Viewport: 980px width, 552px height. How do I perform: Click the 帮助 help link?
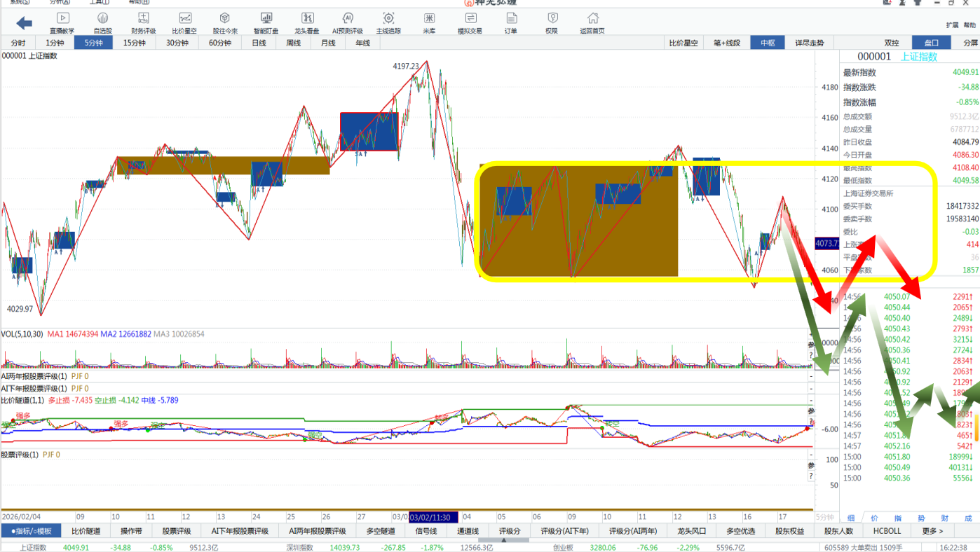click(969, 25)
